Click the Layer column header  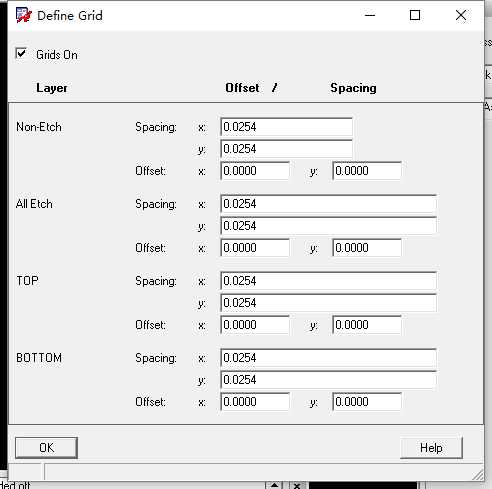(52, 88)
